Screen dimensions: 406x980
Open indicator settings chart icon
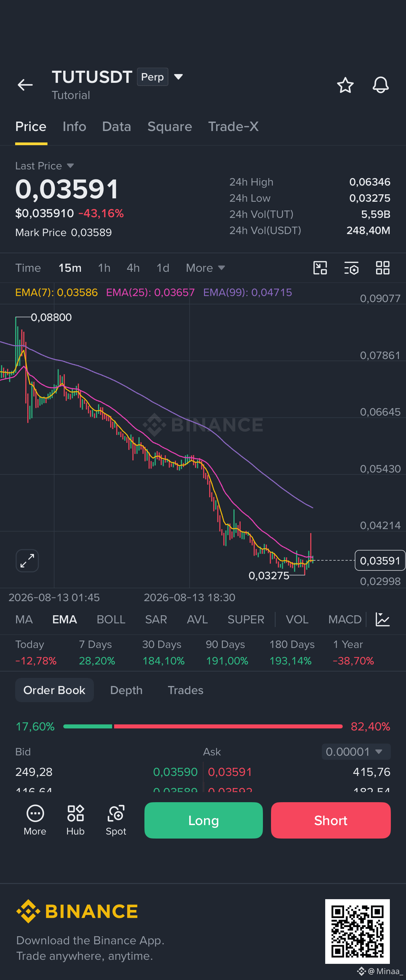tap(382, 619)
